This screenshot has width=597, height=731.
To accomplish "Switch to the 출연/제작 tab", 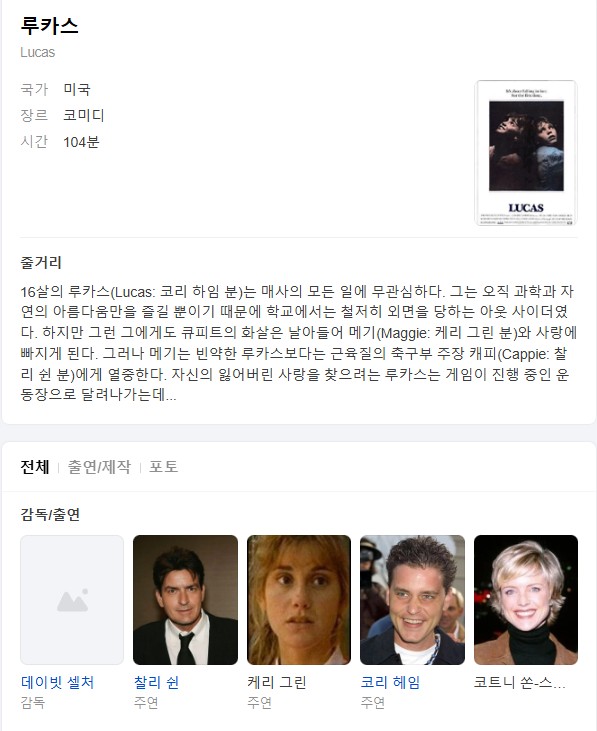I will pyautogui.click(x=99, y=467).
